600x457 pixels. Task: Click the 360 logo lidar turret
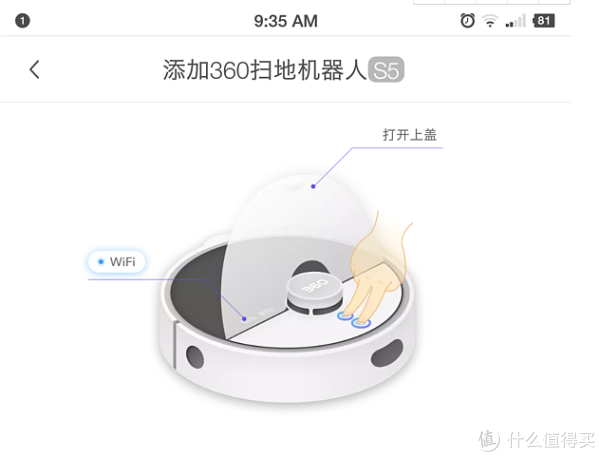click(x=315, y=294)
